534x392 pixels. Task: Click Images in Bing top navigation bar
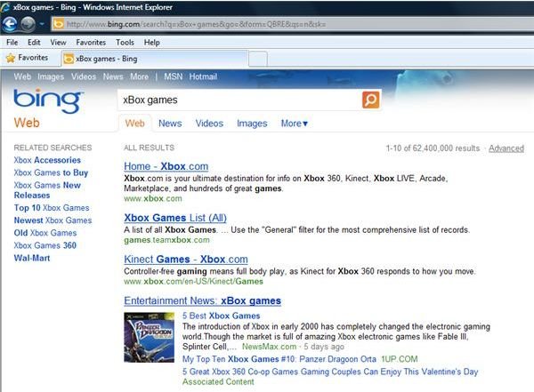(x=51, y=76)
